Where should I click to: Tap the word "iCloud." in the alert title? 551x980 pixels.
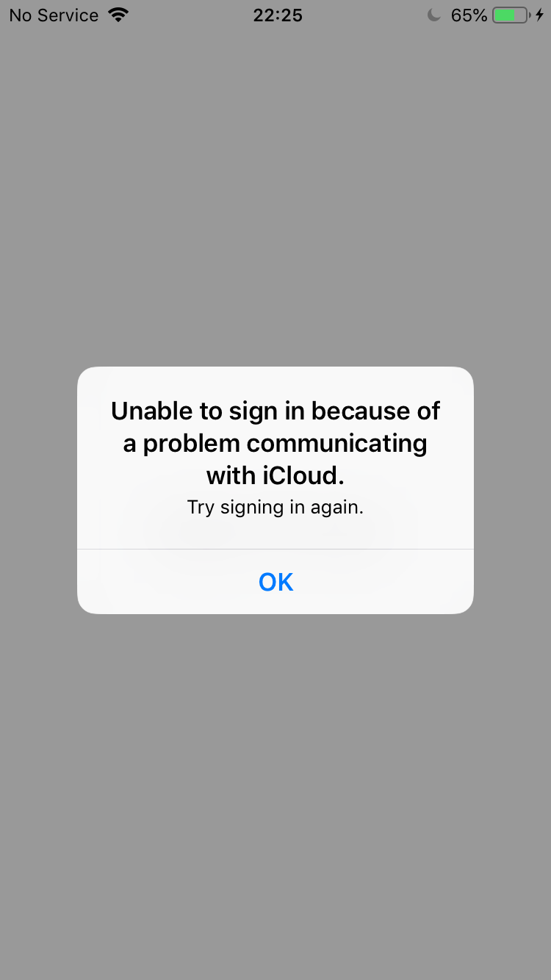(303, 475)
